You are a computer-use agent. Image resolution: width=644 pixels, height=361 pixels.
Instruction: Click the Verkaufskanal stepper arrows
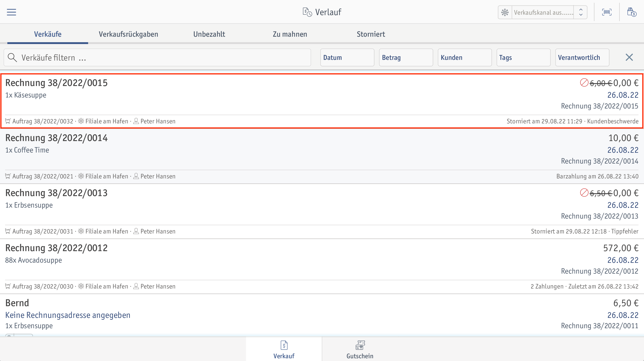[x=581, y=12]
